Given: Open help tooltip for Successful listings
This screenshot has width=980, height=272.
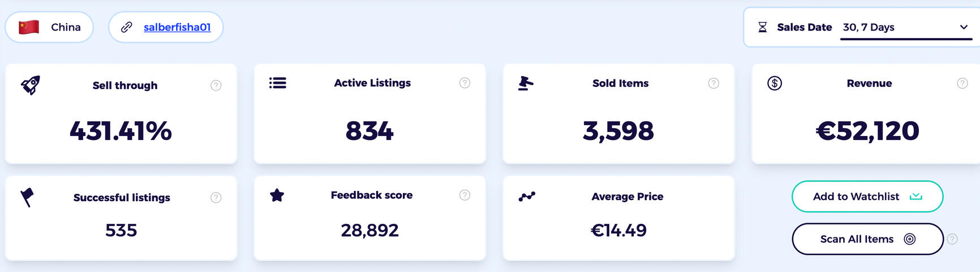Looking at the screenshot, I should click(x=216, y=198).
